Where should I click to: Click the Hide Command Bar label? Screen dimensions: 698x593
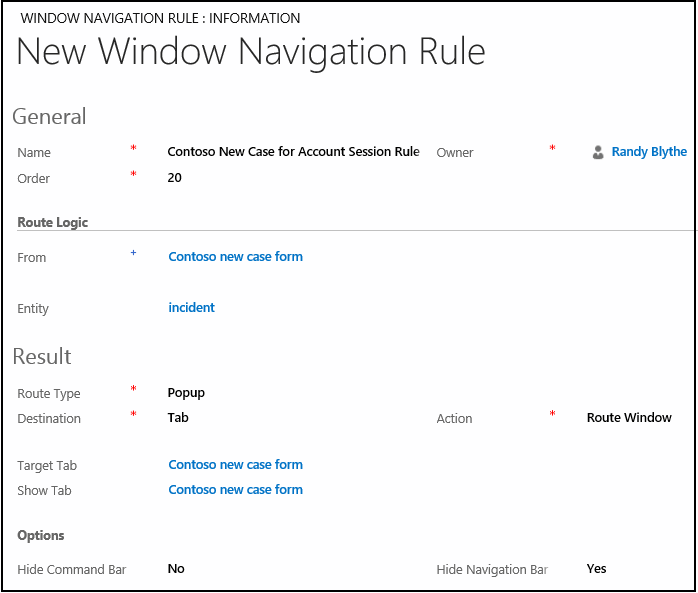tap(72, 570)
